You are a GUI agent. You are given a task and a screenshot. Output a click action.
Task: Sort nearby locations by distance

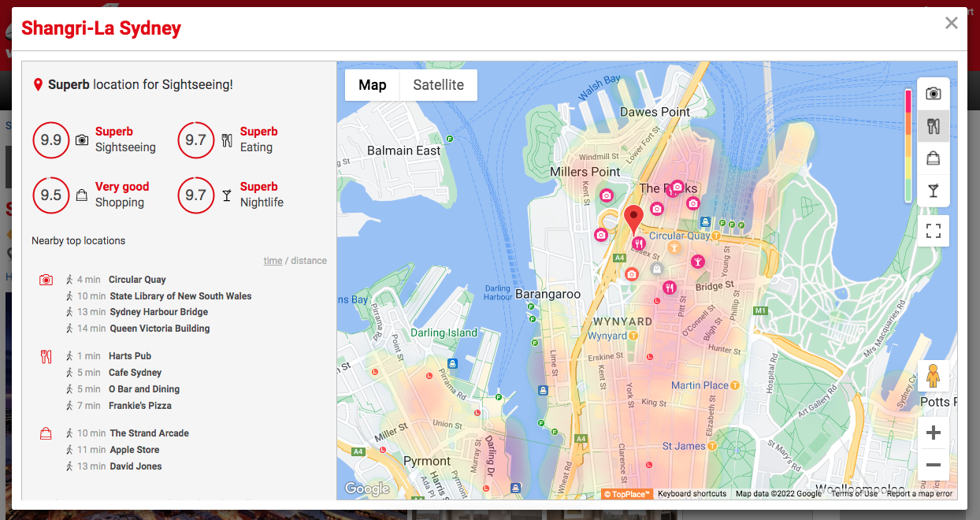[309, 261]
